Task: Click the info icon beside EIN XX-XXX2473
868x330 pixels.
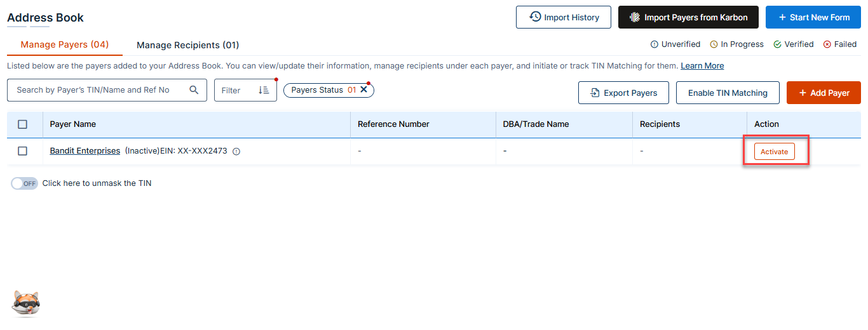Action: point(236,152)
